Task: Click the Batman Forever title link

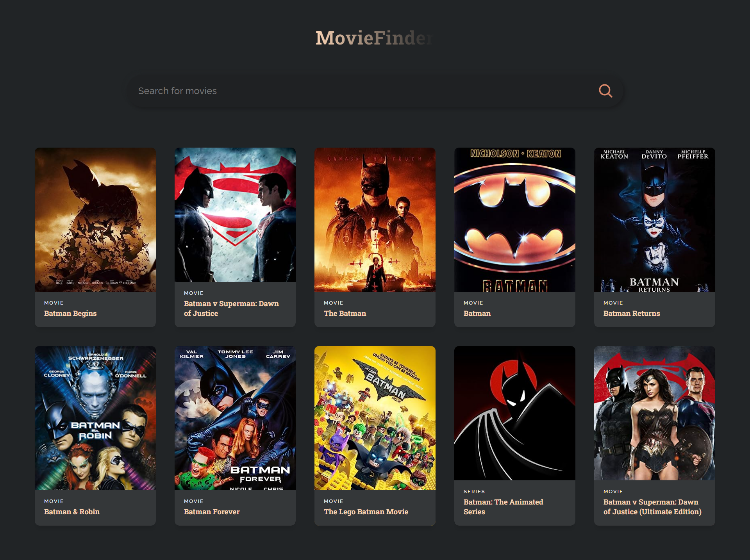Action: coord(211,512)
